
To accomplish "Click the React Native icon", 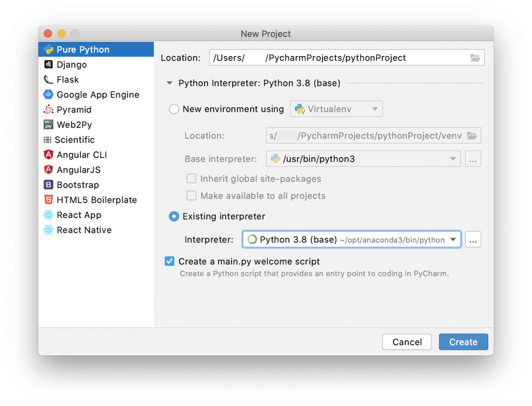I will coord(48,230).
